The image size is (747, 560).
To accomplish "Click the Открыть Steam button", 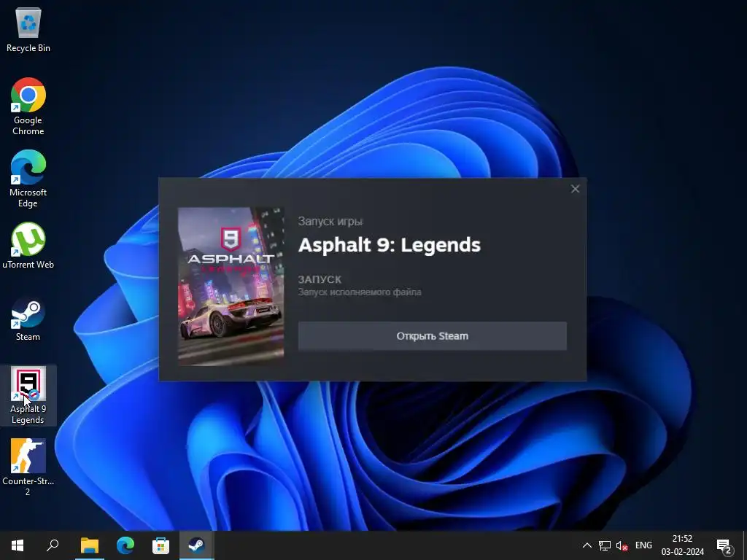I will [432, 335].
